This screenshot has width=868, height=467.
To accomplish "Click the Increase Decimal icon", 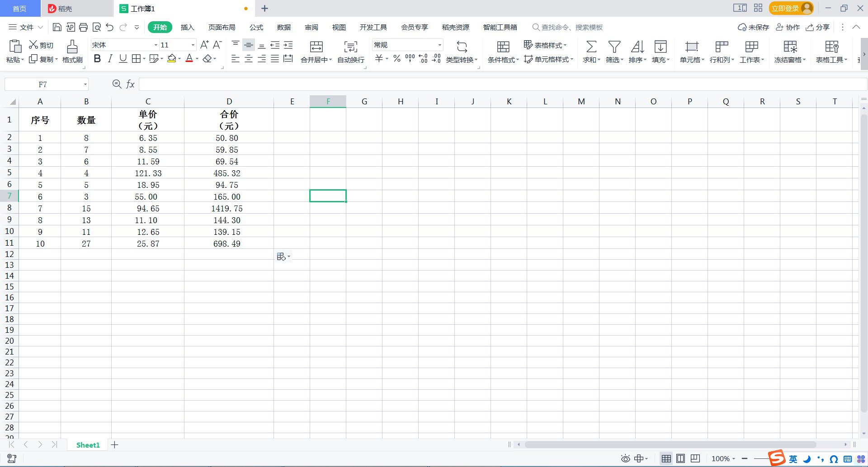I will coord(423,58).
